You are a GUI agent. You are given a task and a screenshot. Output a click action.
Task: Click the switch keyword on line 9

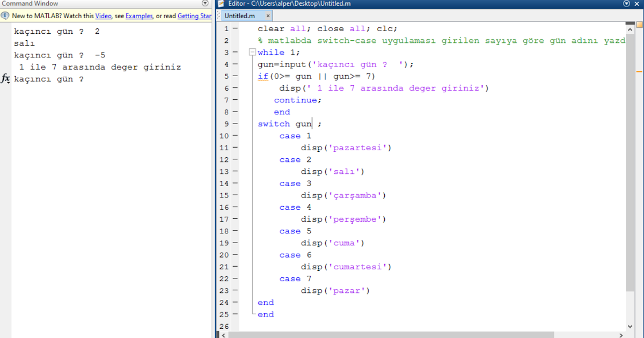[274, 123]
